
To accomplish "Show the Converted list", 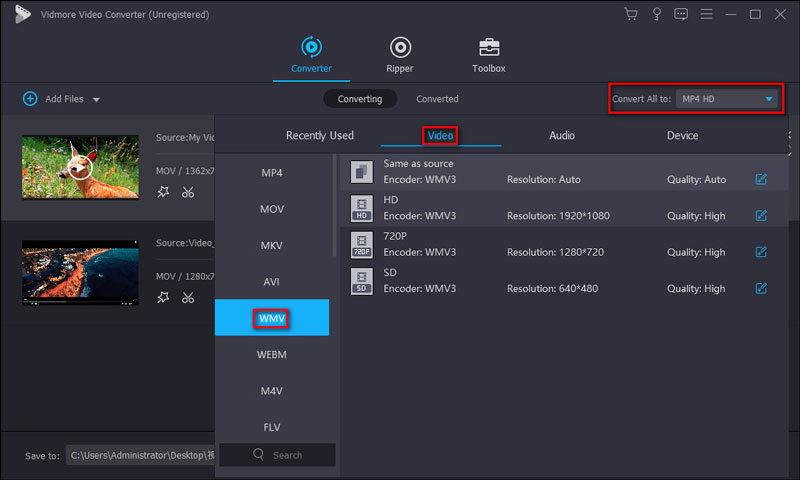I will coord(437,99).
